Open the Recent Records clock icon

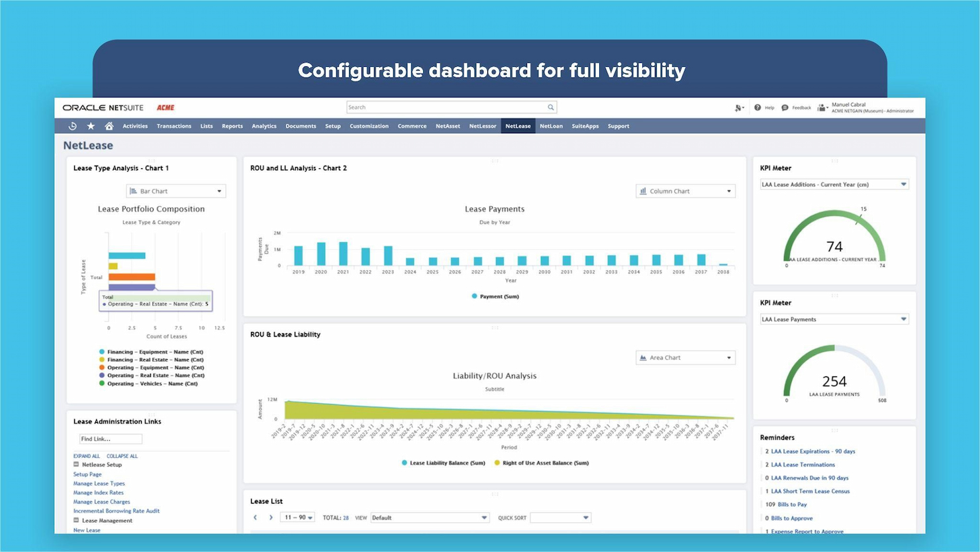[72, 126]
